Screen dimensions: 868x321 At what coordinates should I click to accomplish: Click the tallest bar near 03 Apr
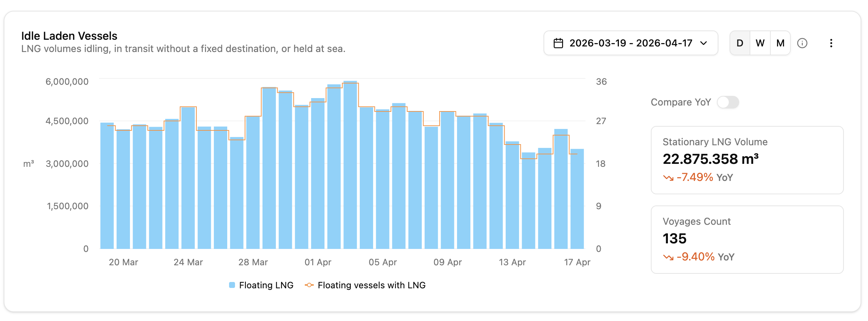350,165
